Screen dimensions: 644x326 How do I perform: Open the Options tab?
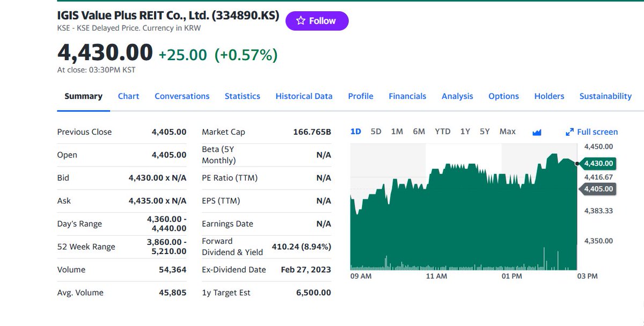503,96
